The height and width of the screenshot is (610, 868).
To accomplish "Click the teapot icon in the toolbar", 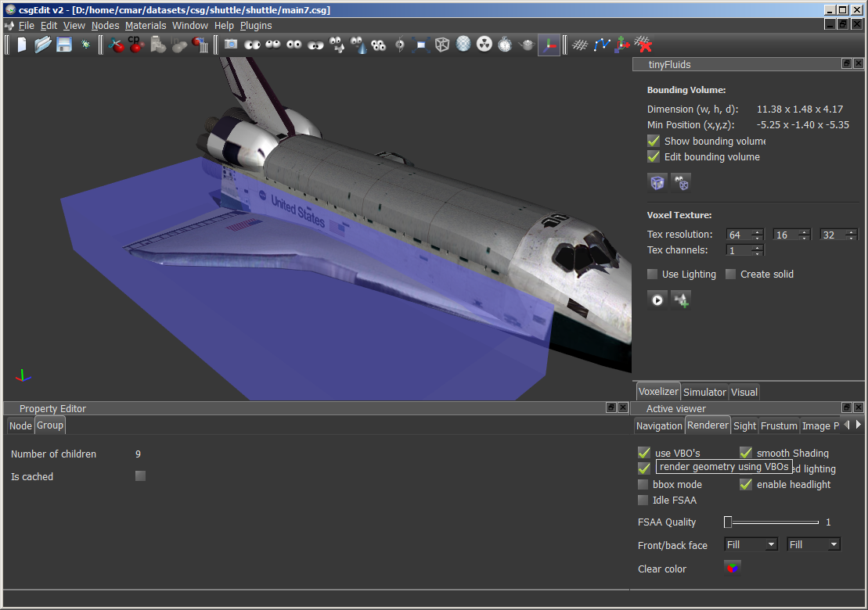I will [x=527, y=45].
